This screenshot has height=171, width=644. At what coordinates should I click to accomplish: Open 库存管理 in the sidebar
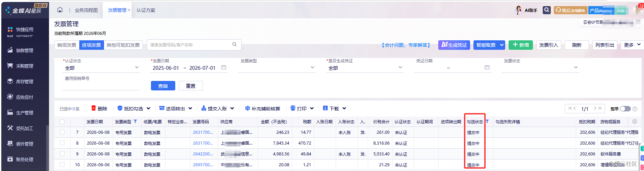(20, 82)
